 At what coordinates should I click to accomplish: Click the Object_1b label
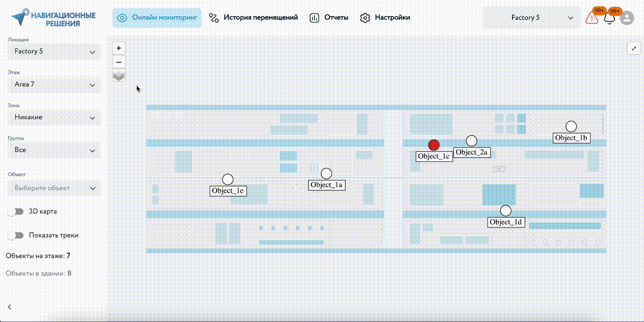click(x=571, y=138)
